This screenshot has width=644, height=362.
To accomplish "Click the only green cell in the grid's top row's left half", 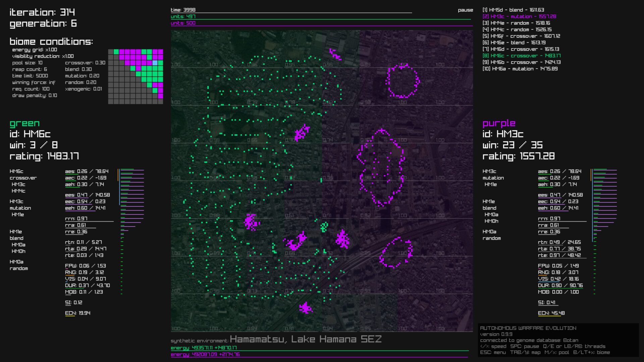I will (x=116, y=52).
